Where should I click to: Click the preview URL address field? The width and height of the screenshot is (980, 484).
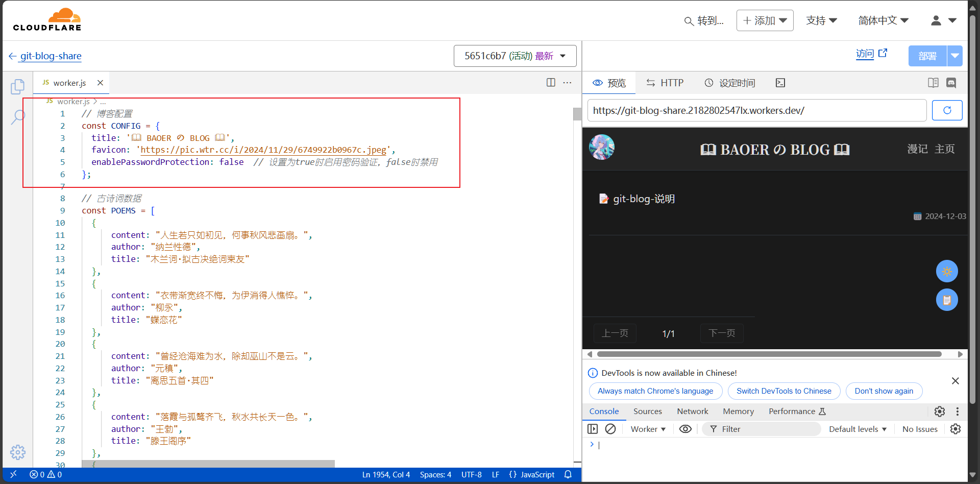pos(757,110)
